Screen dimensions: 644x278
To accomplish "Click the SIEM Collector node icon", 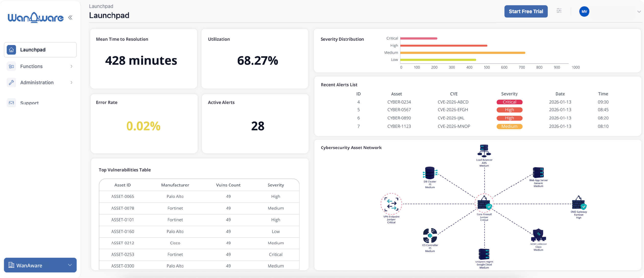I will [x=538, y=235].
